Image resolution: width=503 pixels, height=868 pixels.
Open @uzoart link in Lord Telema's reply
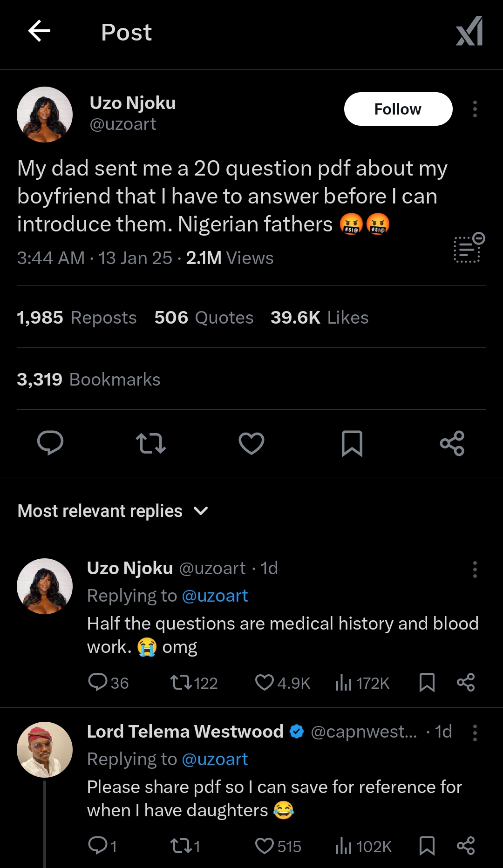[215, 759]
